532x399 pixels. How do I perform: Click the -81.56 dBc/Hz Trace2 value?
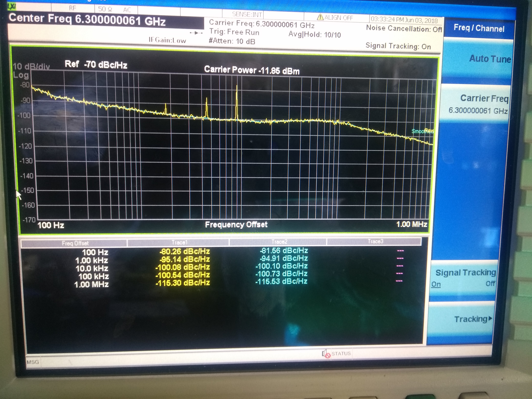[284, 251]
